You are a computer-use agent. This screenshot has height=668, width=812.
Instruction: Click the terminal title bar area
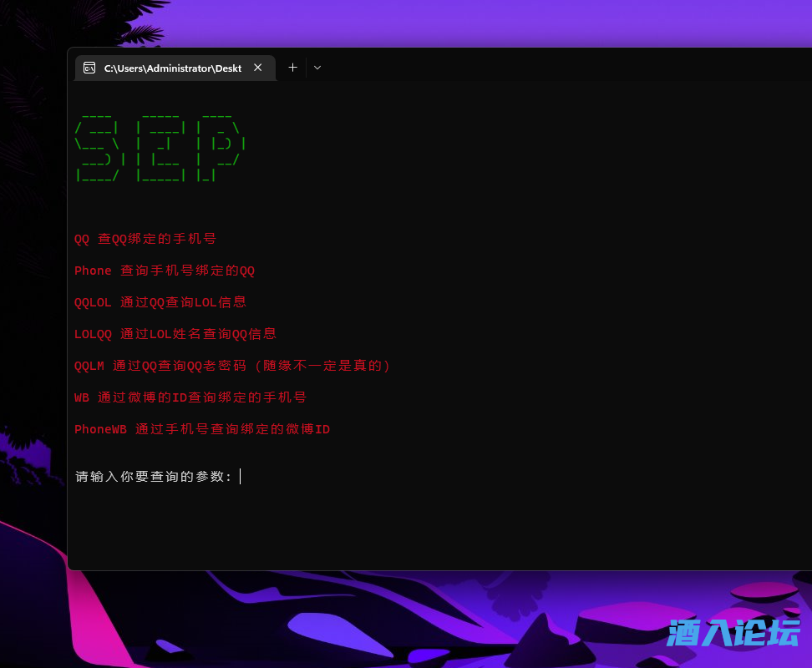(x=501, y=68)
